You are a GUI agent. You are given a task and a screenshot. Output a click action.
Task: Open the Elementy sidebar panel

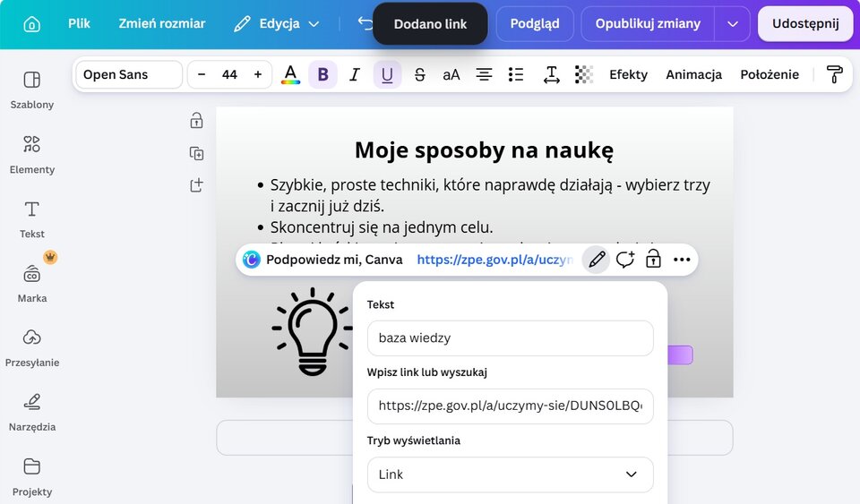click(x=32, y=155)
